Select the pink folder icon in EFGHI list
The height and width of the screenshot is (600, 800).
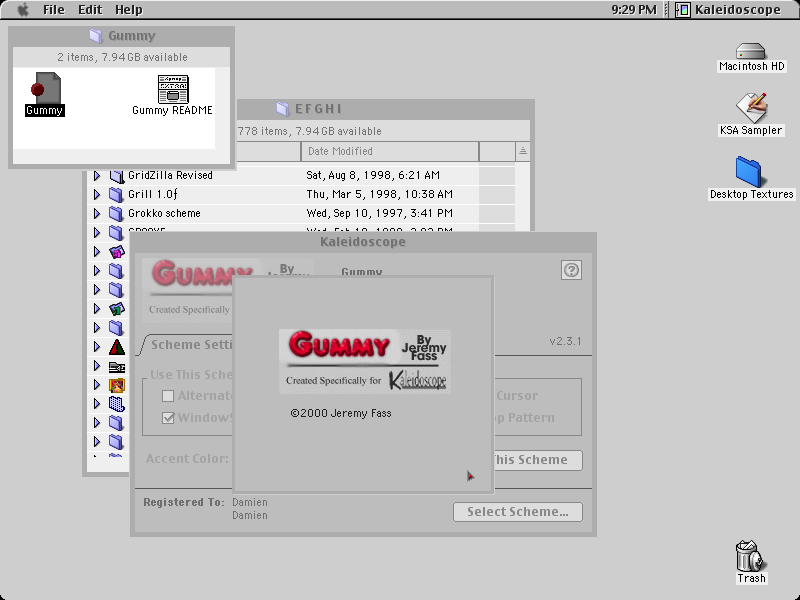tap(117, 252)
